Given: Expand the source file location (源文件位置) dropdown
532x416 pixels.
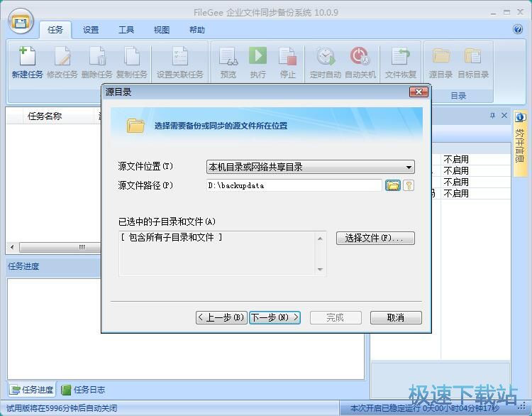Looking at the screenshot, I should [311, 167].
